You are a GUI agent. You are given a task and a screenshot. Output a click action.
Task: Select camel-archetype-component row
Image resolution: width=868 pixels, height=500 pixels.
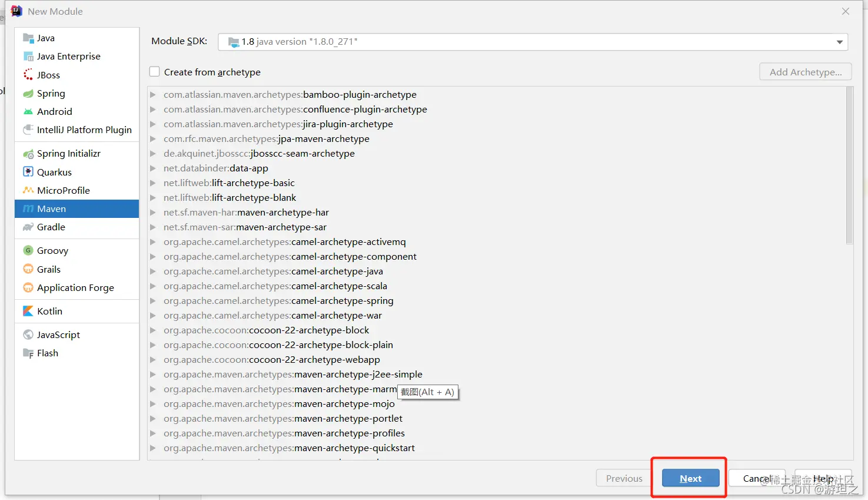(497, 257)
